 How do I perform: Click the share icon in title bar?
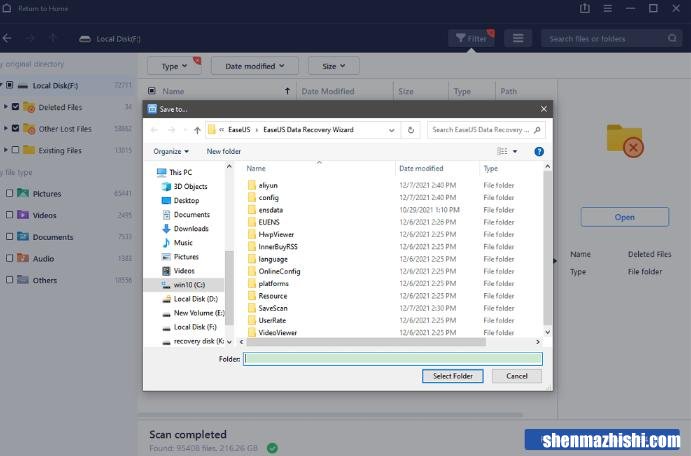click(x=584, y=8)
